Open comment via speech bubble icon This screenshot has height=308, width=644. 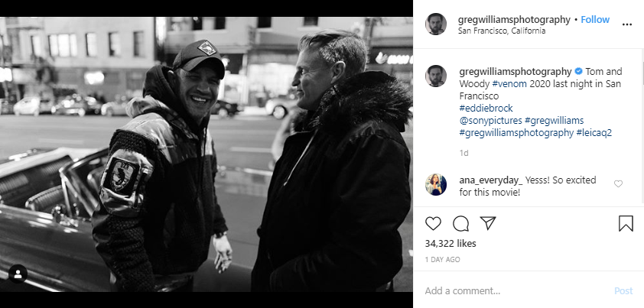[460, 223]
